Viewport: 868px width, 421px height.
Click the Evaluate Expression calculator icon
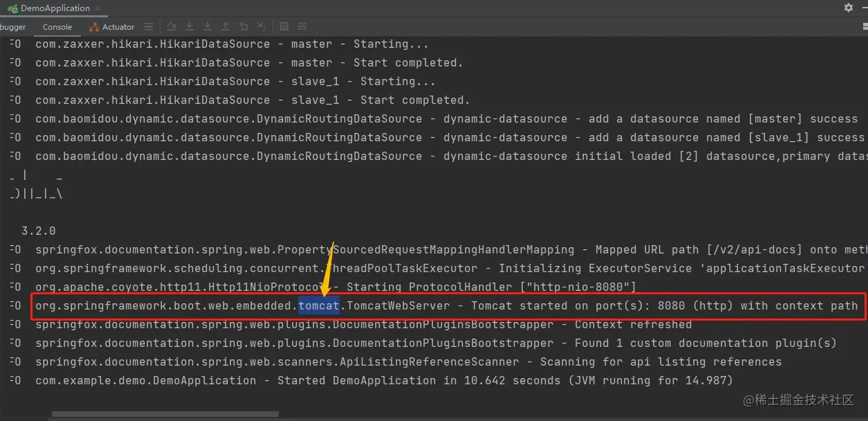click(x=284, y=27)
